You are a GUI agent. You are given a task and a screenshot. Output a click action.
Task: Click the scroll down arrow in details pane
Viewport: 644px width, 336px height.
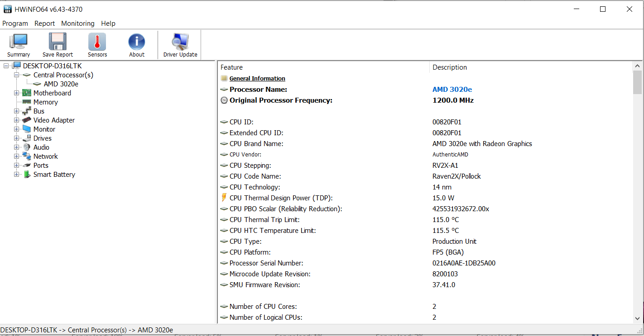click(637, 318)
